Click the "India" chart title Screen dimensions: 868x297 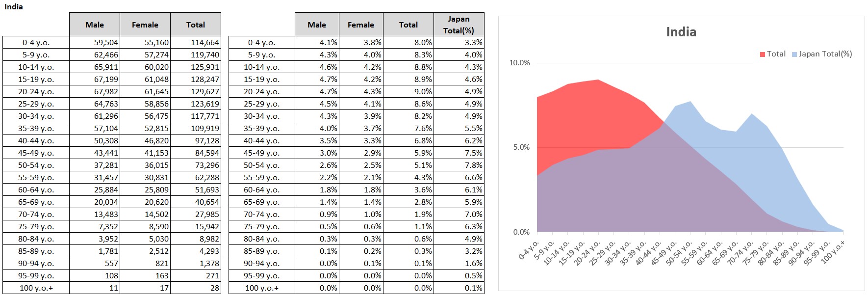click(681, 32)
